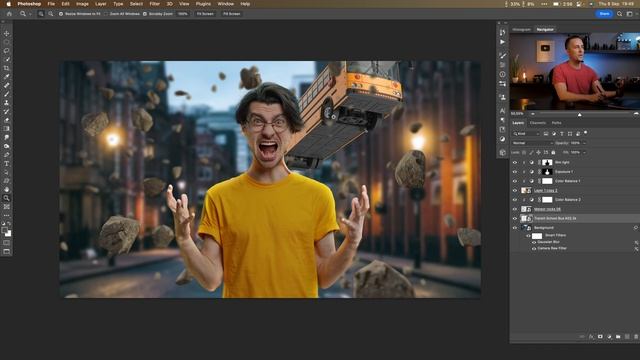
Task: Open the Opacity value dropdown arrow
Action: coord(584,143)
